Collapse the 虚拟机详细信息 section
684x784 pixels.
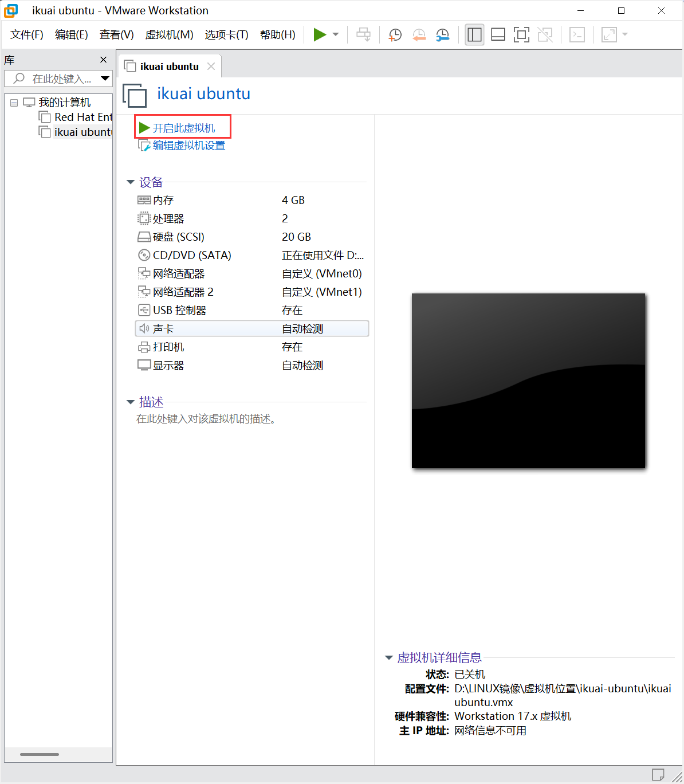389,658
